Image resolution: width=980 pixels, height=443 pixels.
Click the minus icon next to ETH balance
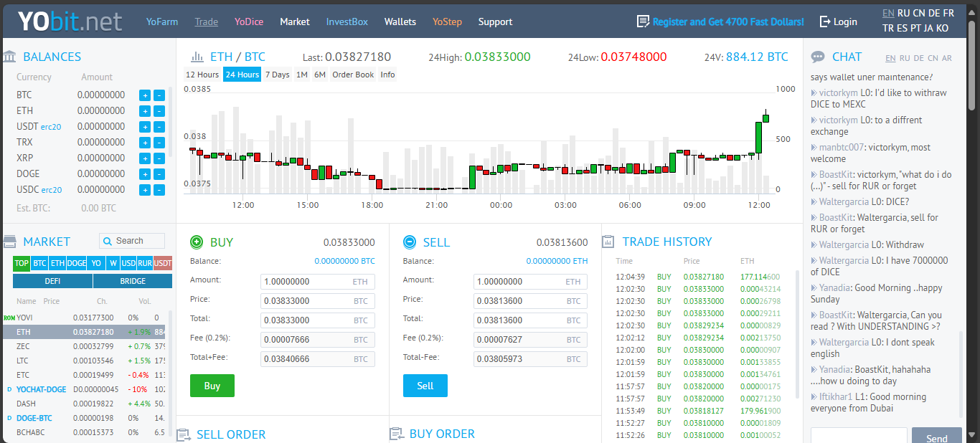click(x=159, y=111)
